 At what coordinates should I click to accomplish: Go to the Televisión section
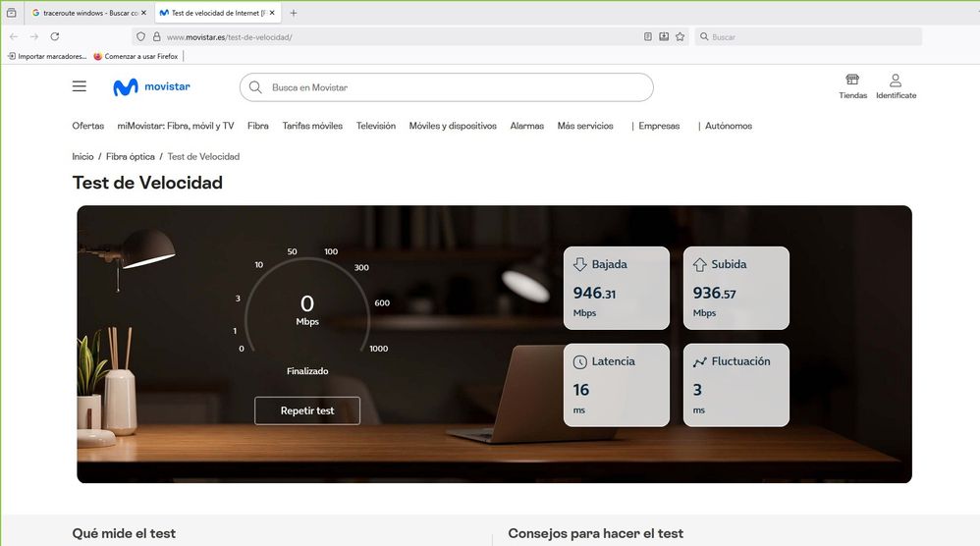[x=376, y=126]
